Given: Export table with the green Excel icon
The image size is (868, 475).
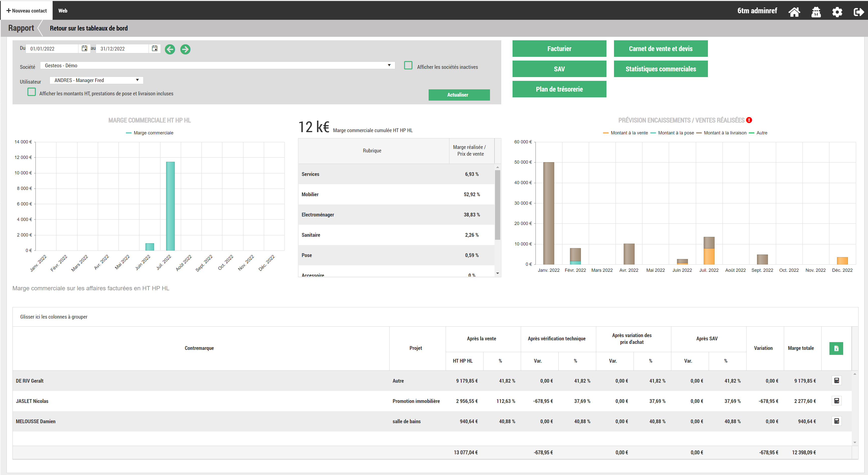Looking at the screenshot, I should point(836,348).
